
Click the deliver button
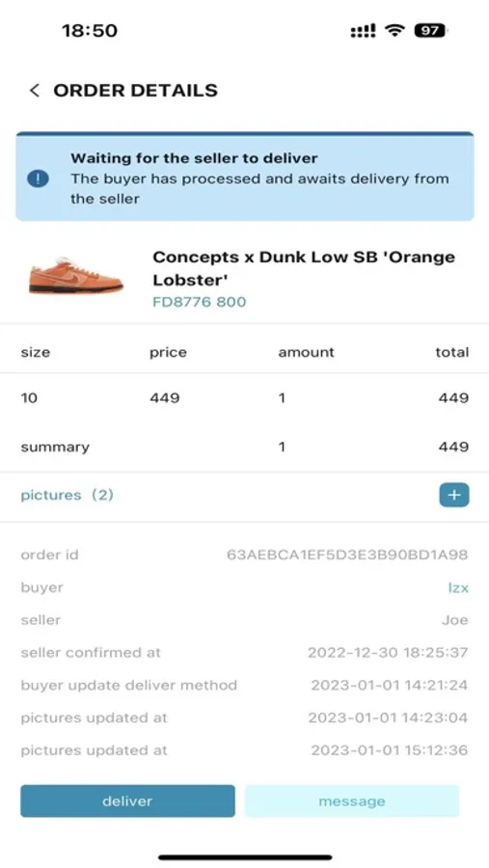(x=127, y=801)
